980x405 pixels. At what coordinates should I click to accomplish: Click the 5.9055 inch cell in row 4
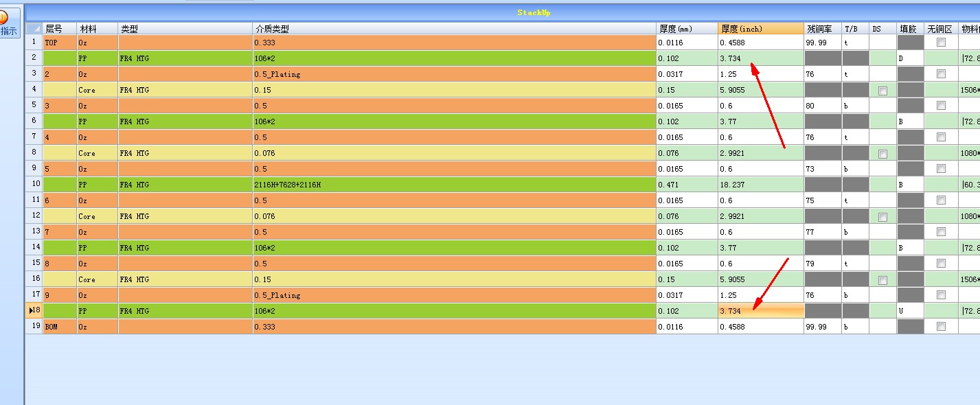pos(761,90)
